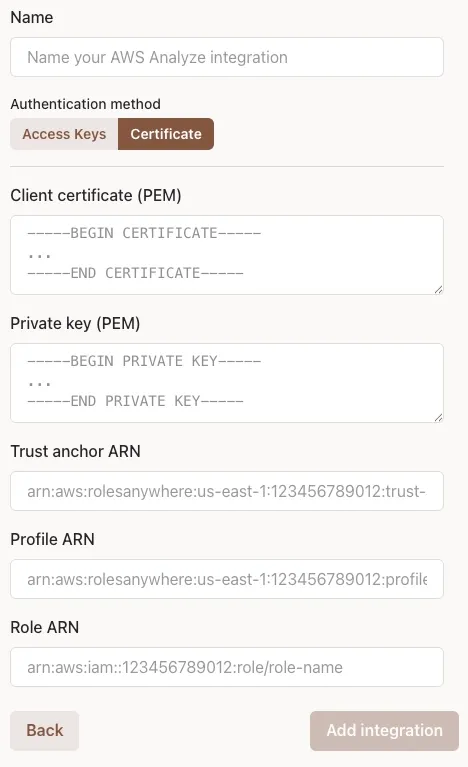
Task: Click the Private key (PEM) label
Action: [x=75, y=324]
